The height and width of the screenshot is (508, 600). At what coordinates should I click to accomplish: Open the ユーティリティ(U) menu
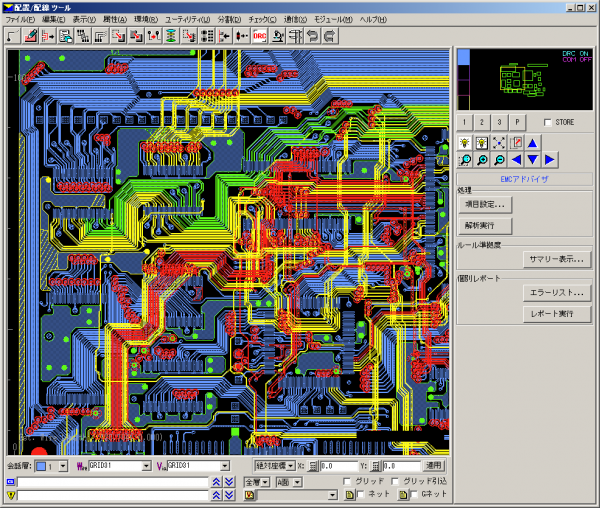click(187, 19)
